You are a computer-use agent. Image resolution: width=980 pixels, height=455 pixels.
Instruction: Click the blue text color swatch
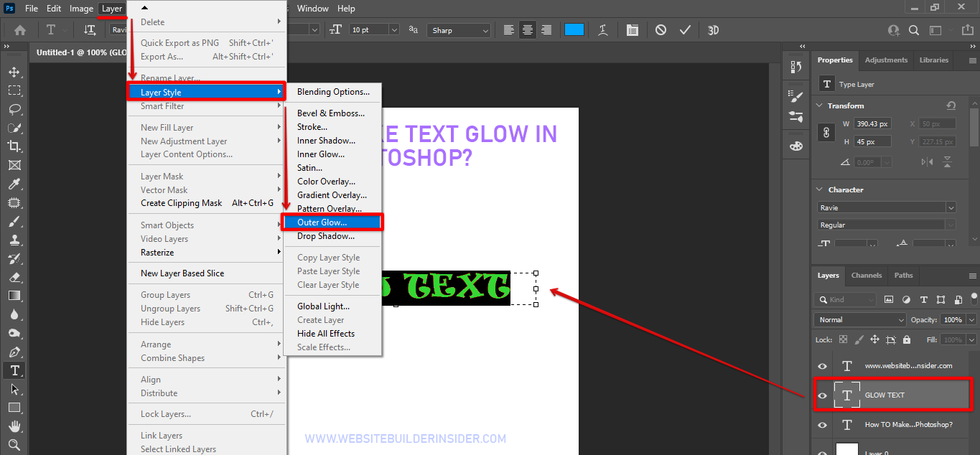[x=574, y=30]
